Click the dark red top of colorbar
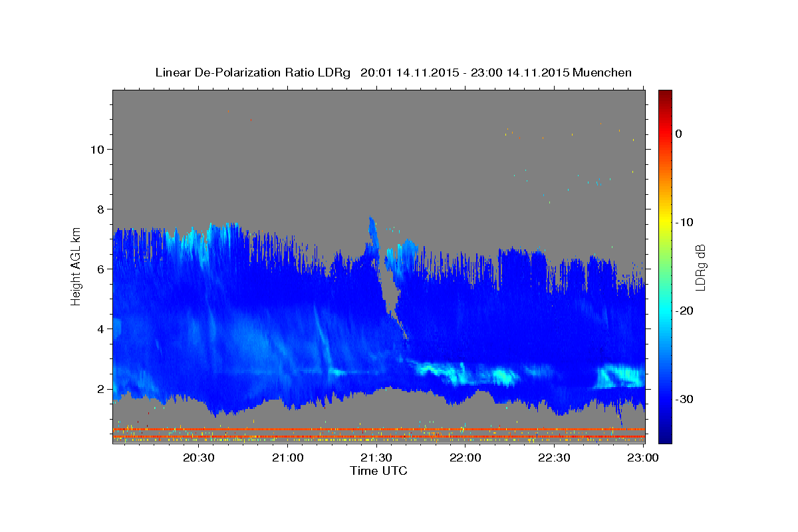 pos(665,94)
